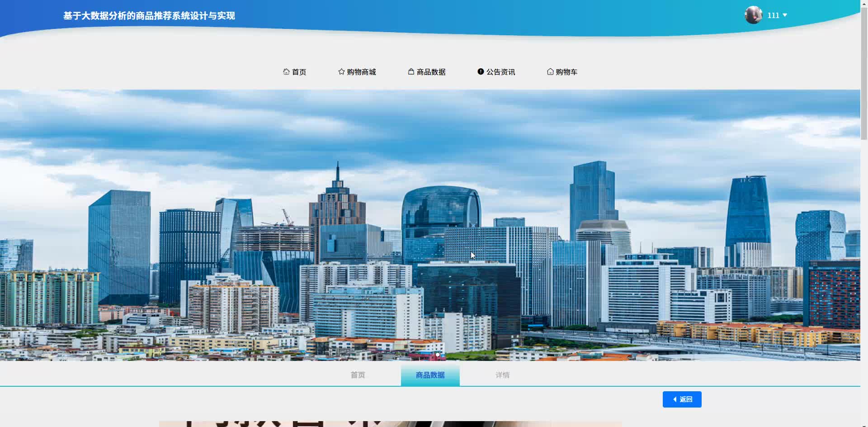
Task: Go to 首页 in the breadcrumb bar
Action: point(358,375)
